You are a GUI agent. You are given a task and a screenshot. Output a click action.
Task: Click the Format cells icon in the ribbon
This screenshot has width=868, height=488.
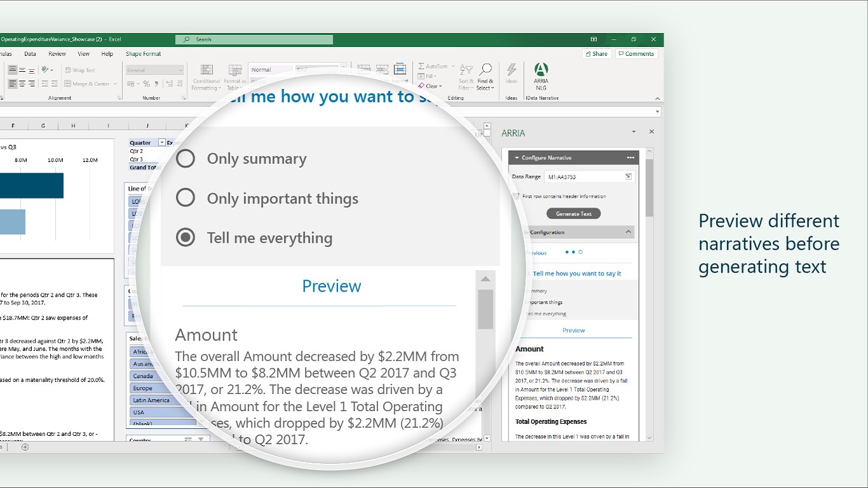click(x=400, y=69)
